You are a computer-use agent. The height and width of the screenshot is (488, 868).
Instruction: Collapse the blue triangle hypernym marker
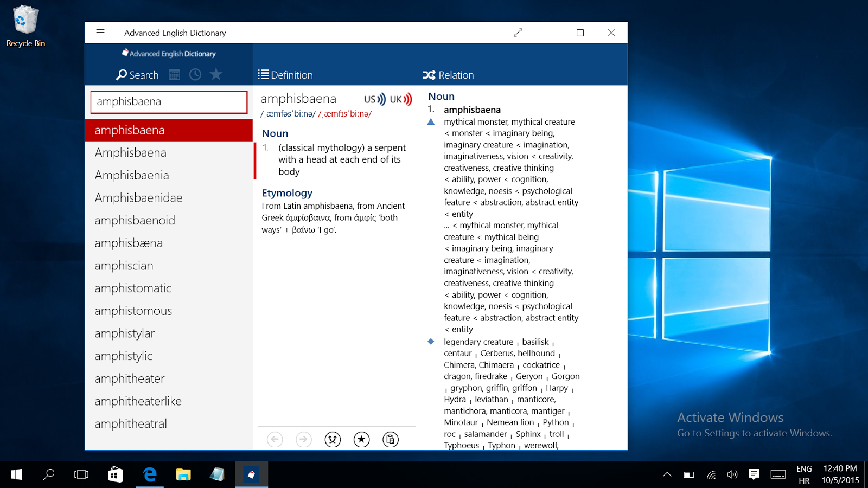(x=431, y=122)
